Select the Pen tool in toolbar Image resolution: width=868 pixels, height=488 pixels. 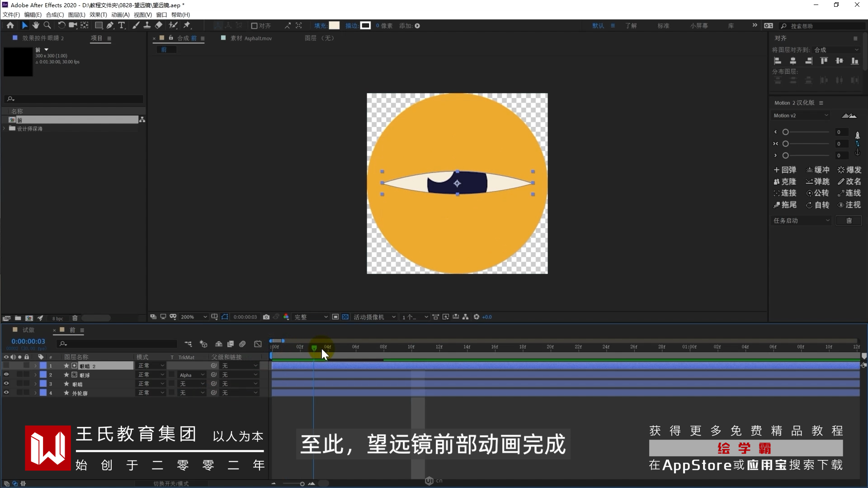click(110, 25)
